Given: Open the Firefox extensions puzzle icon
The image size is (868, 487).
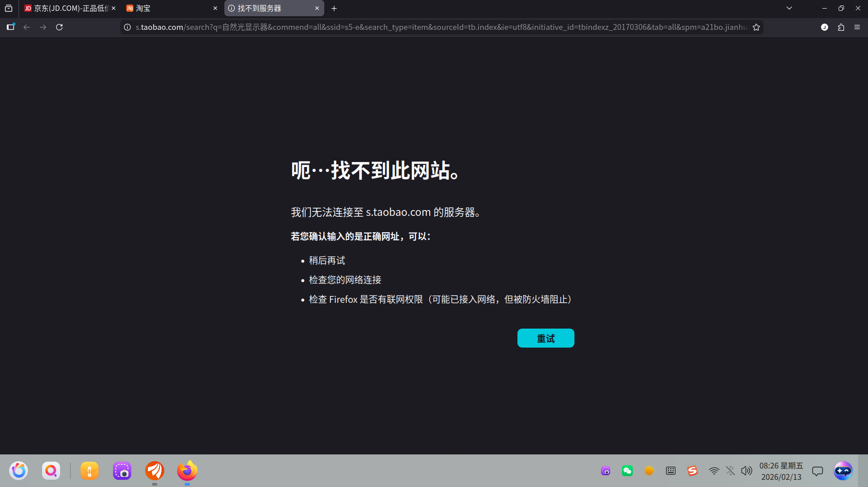Looking at the screenshot, I should pos(841,27).
